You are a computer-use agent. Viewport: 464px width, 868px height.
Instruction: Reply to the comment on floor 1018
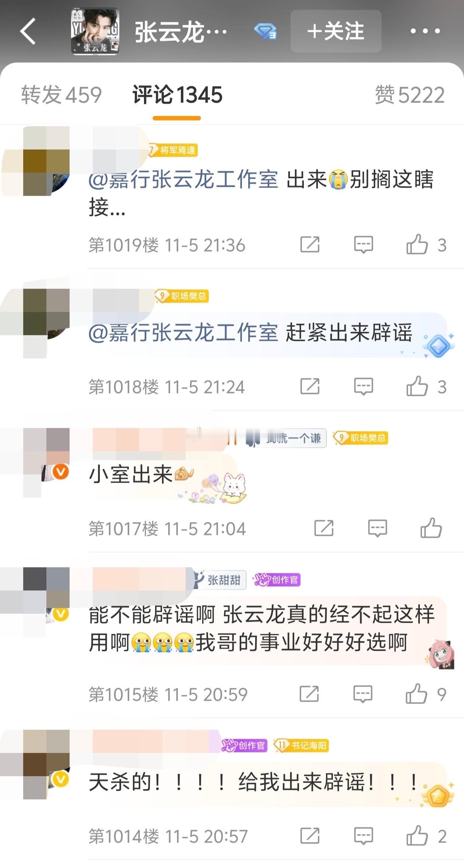(363, 386)
